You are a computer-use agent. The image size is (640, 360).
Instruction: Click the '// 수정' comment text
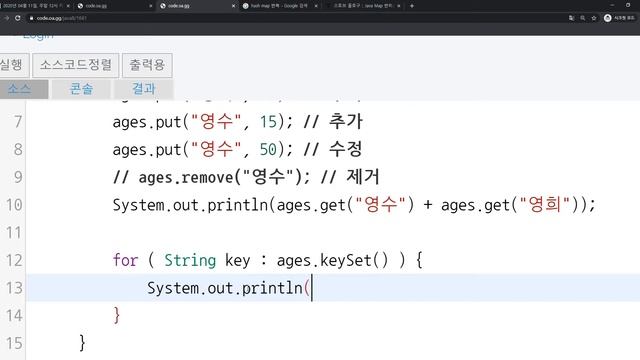pos(333,149)
